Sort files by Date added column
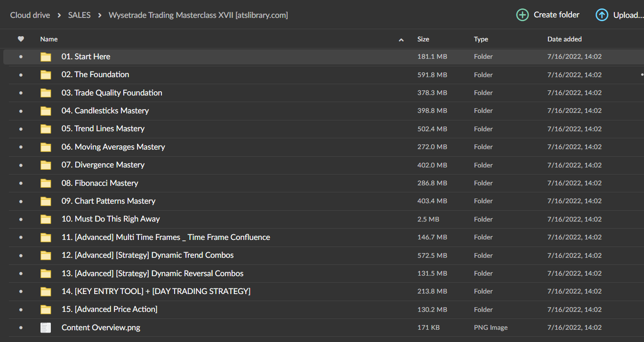The image size is (644, 342). pyautogui.click(x=564, y=40)
